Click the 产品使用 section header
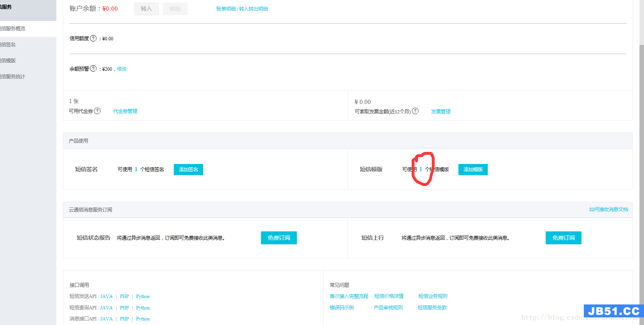The height and width of the screenshot is (325, 644). pyautogui.click(x=348, y=140)
